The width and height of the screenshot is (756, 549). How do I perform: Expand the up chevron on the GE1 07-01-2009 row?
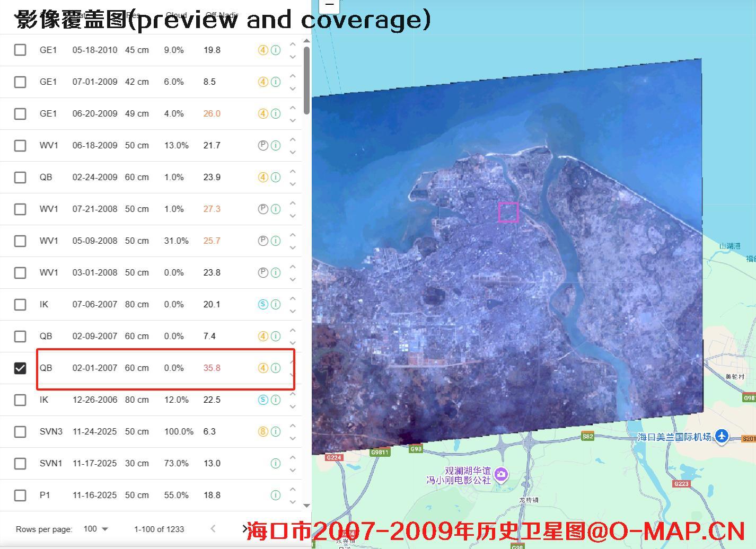pyautogui.click(x=293, y=75)
